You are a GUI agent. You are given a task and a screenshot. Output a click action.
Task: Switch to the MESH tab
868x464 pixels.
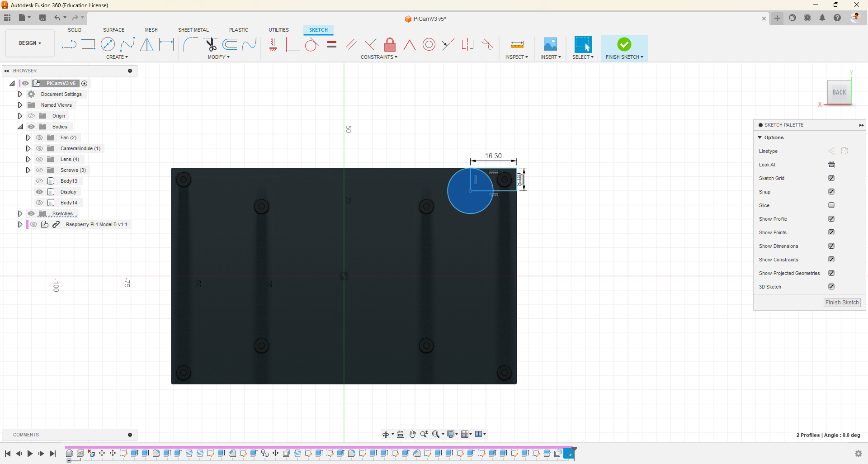tap(151, 30)
